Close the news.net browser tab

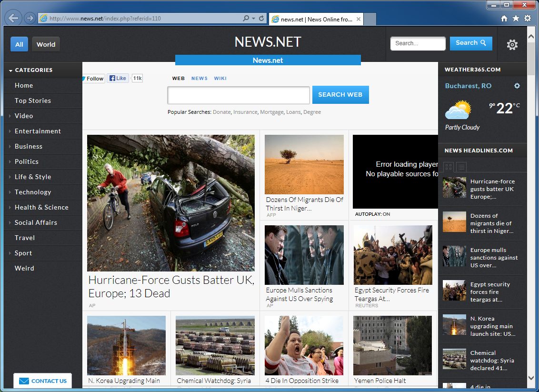(359, 19)
